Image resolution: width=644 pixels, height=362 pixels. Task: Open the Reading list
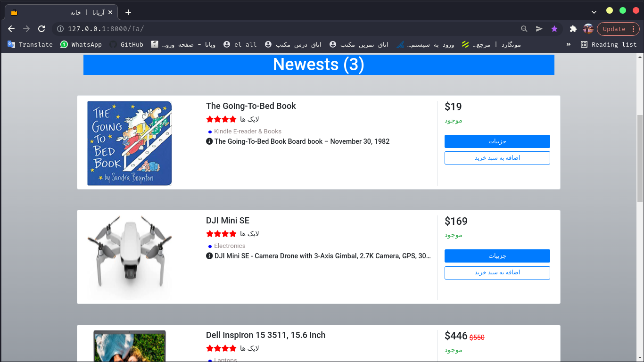[608, 44]
